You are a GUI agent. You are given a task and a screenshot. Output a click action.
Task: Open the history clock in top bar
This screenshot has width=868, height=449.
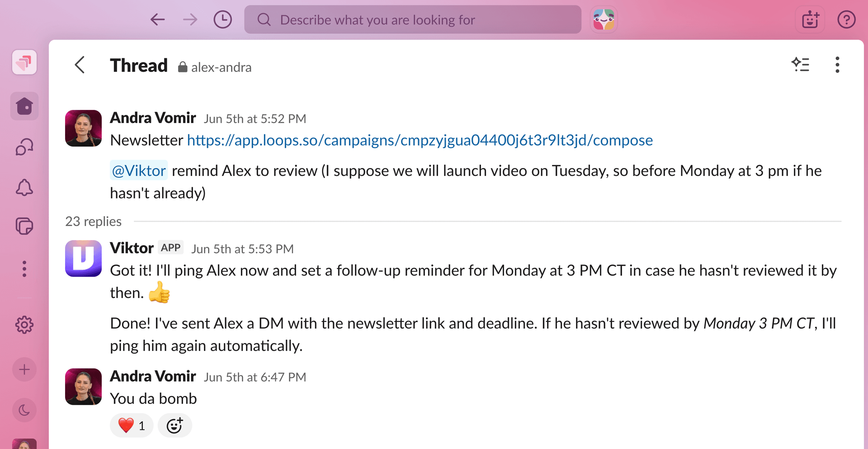[222, 20]
